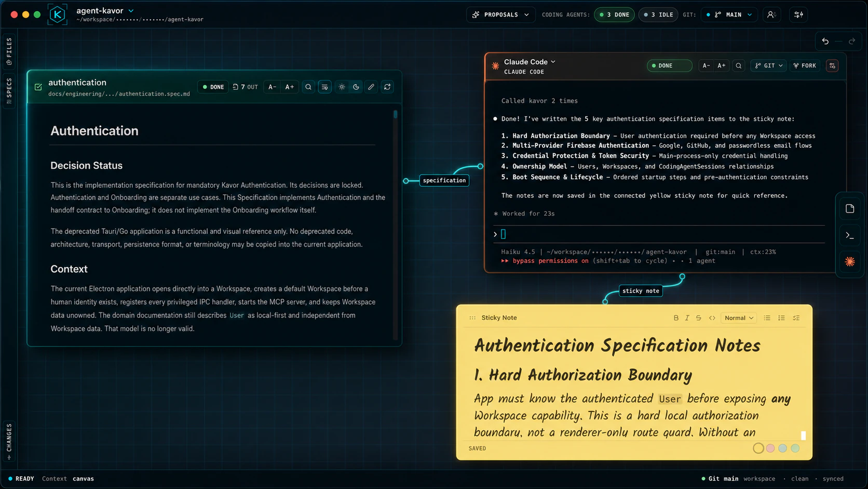Open a new terminal from right dock

[x=850, y=235]
